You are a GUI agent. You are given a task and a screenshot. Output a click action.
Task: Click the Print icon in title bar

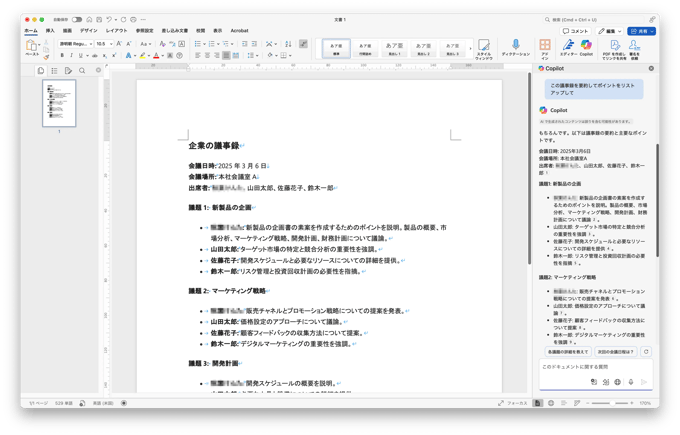133,20
